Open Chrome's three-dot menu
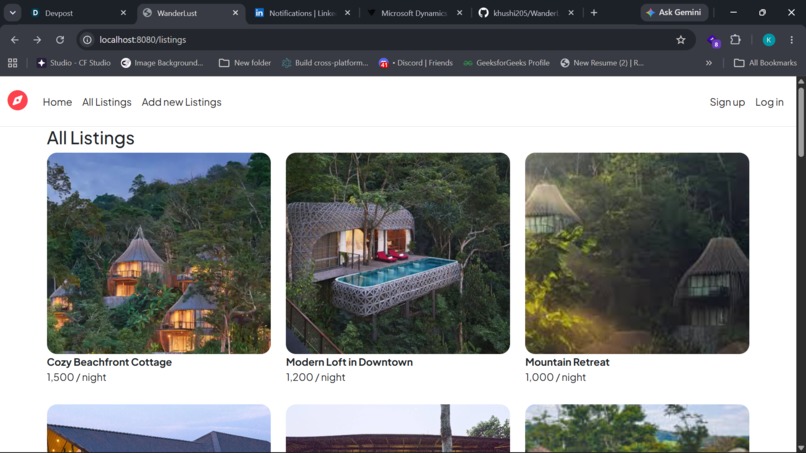Image resolution: width=806 pixels, height=453 pixels. click(x=792, y=40)
